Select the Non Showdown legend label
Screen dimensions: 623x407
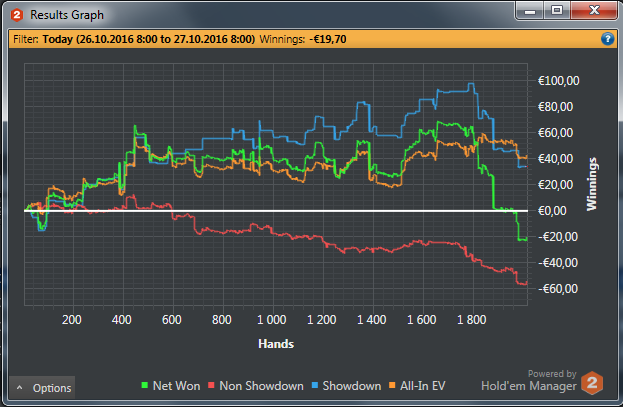(261, 386)
